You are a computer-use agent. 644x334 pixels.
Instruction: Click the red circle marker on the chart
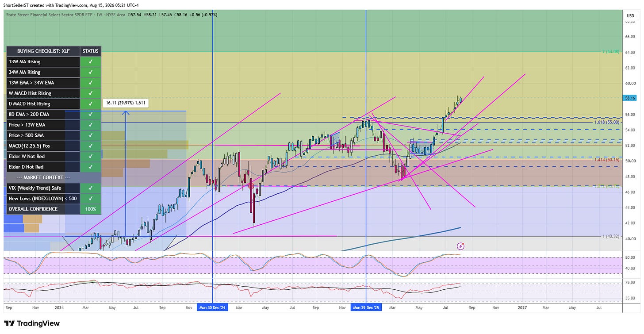point(252,186)
